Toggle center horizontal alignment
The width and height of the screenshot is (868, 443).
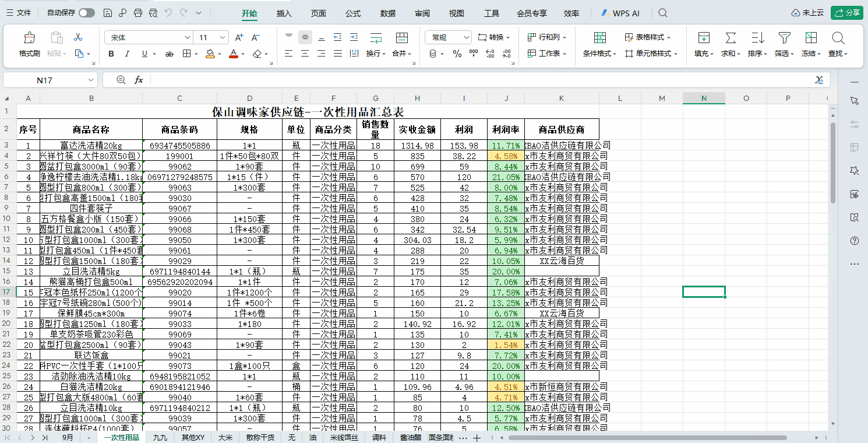click(305, 54)
